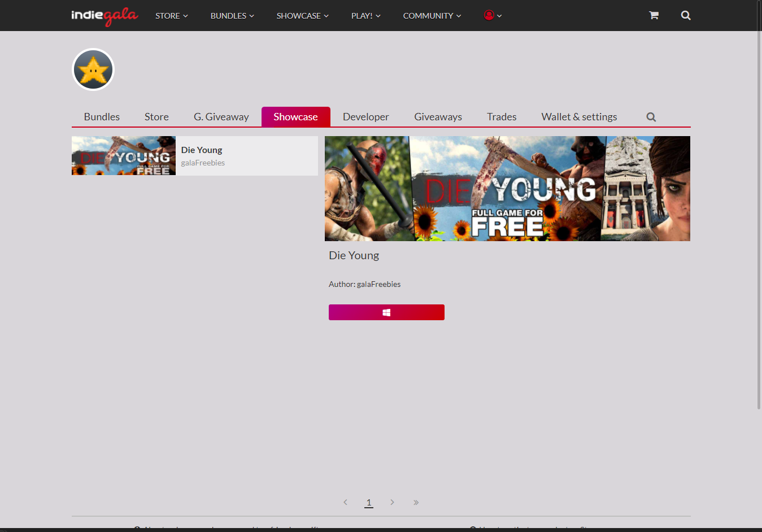This screenshot has width=762, height=532.
Task: Open the shopping cart icon
Action: (654, 15)
